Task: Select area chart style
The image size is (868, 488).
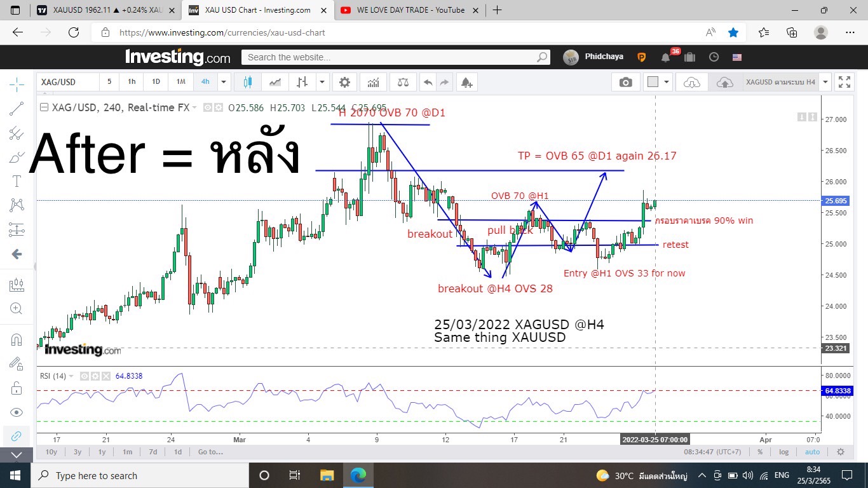Action: (x=275, y=82)
